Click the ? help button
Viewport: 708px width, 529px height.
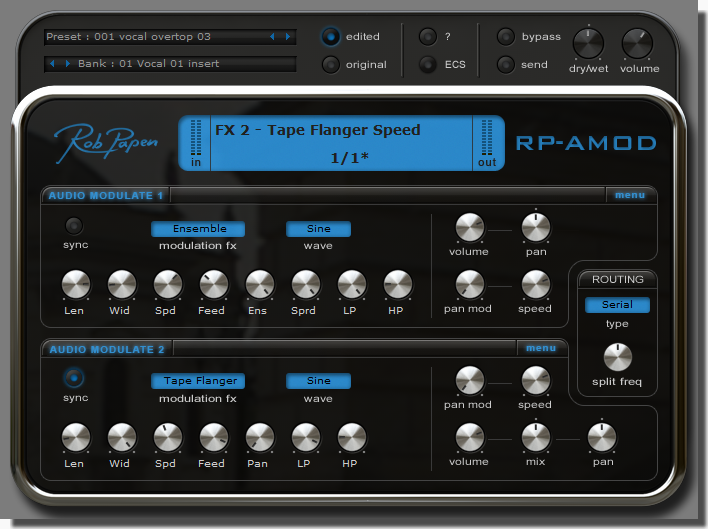click(x=428, y=37)
